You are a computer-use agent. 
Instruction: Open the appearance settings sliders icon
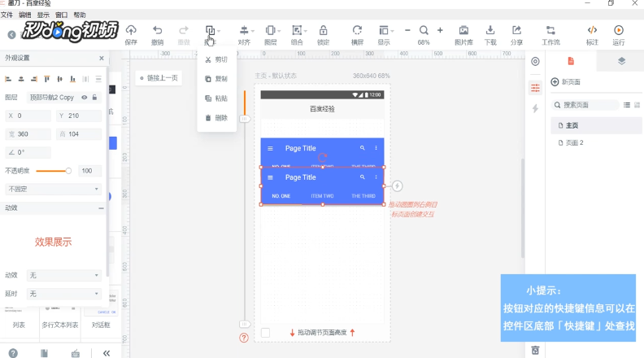[535, 88]
